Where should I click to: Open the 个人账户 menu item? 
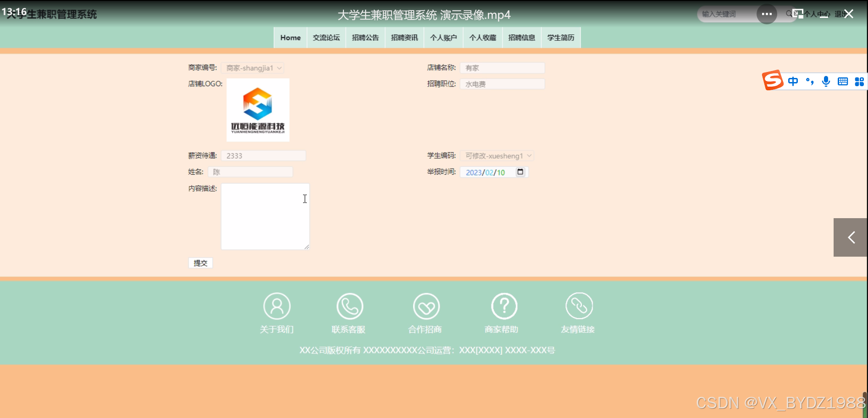click(443, 38)
